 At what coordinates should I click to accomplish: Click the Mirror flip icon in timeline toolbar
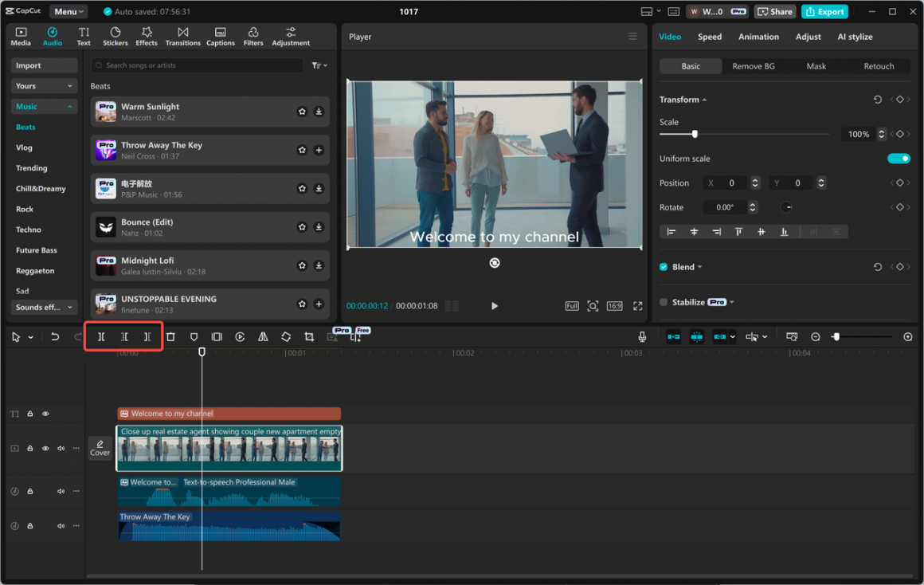pos(263,337)
